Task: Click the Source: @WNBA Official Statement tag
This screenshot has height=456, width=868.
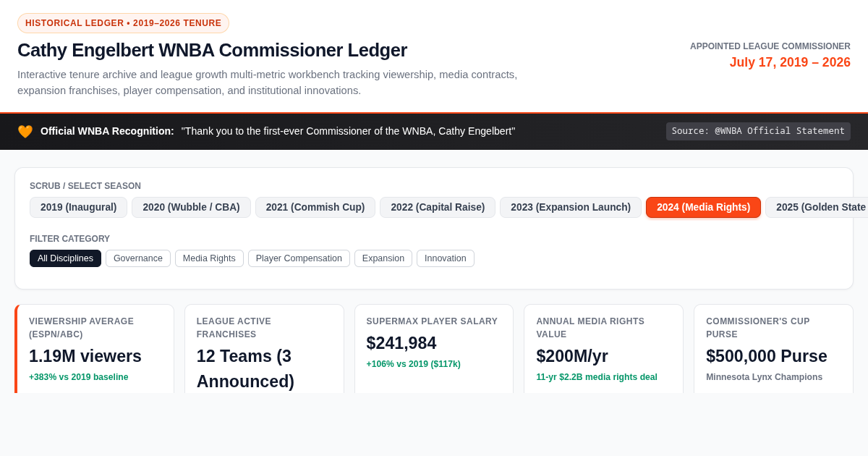Action: 758,131
